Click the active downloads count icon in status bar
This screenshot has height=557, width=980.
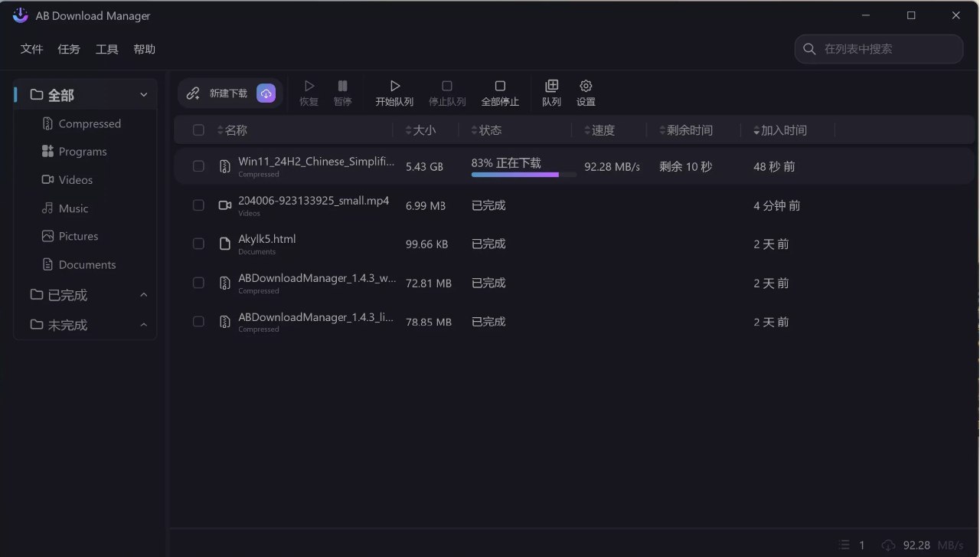(844, 545)
